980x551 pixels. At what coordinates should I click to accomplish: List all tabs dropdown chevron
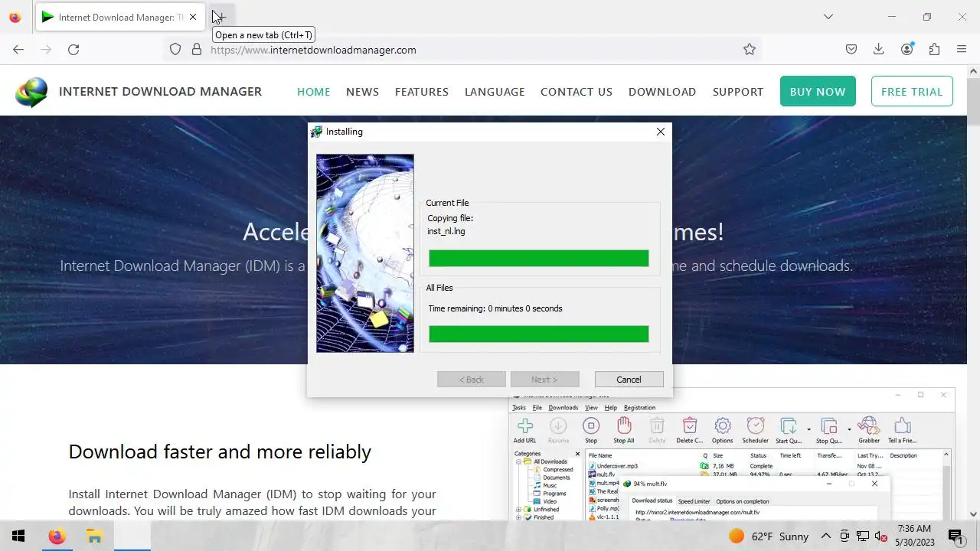coord(828,17)
